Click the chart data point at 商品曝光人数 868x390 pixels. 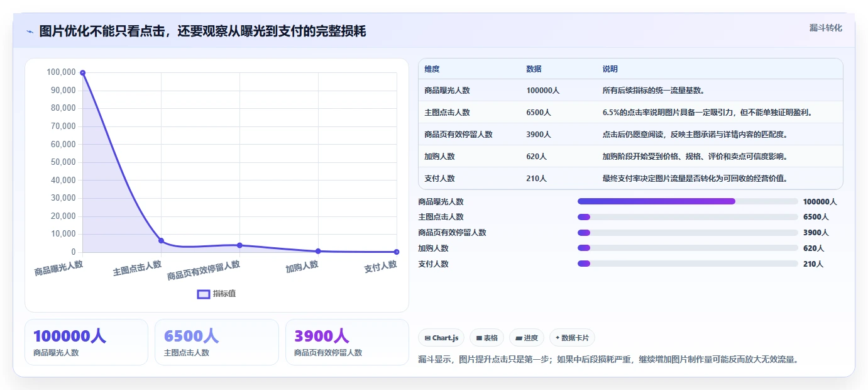coord(82,73)
